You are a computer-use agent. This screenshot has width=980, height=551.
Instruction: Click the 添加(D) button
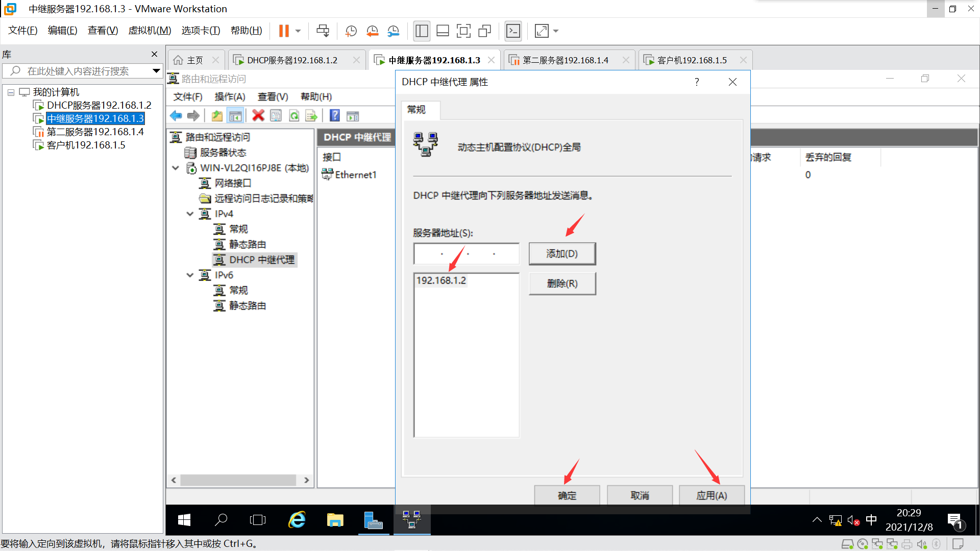[x=562, y=254]
